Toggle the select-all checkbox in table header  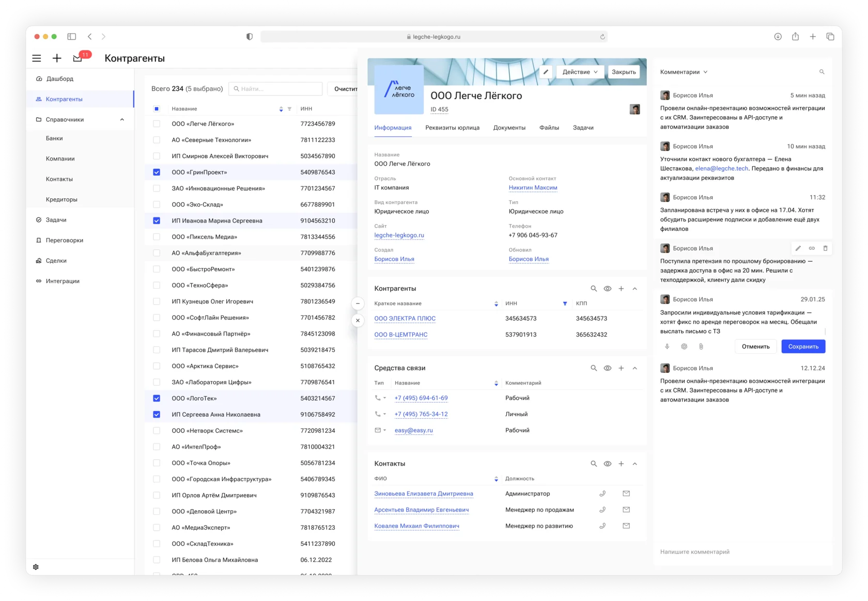157,109
